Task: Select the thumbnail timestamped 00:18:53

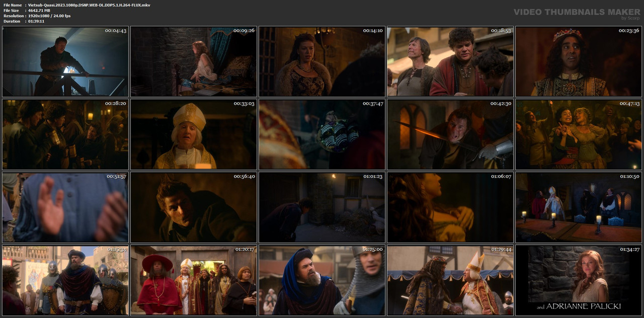Action: 450,61
